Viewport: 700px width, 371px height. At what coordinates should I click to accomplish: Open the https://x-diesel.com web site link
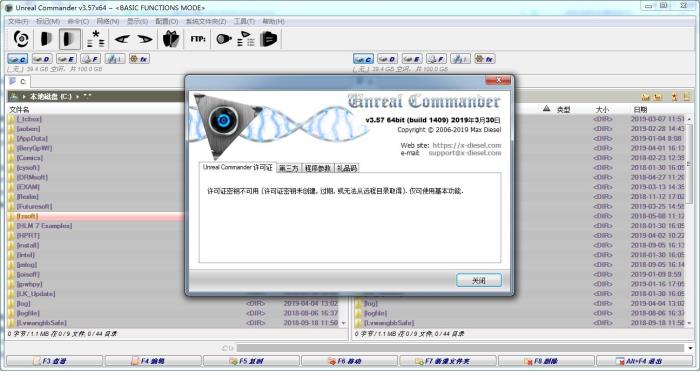[x=467, y=146]
